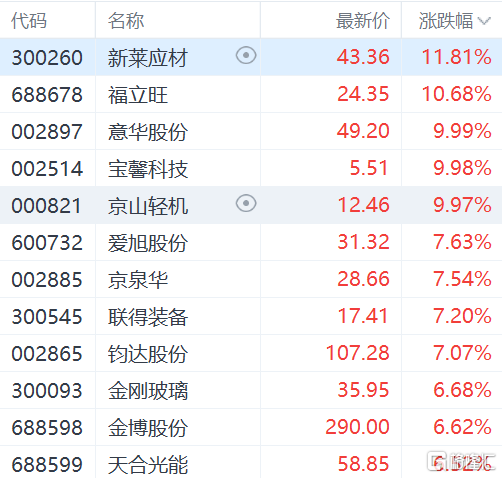The height and width of the screenshot is (478, 502).
Task: Select 金刚玻璃 in the list
Action: [148, 391]
